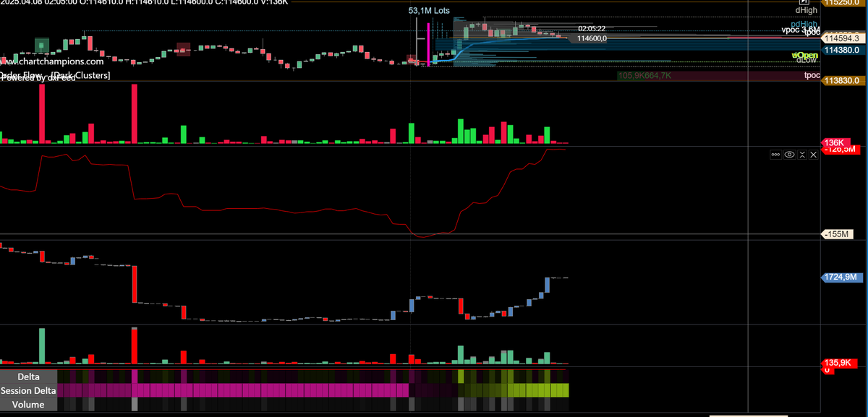Select the Session Delta row label

click(x=27, y=390)
